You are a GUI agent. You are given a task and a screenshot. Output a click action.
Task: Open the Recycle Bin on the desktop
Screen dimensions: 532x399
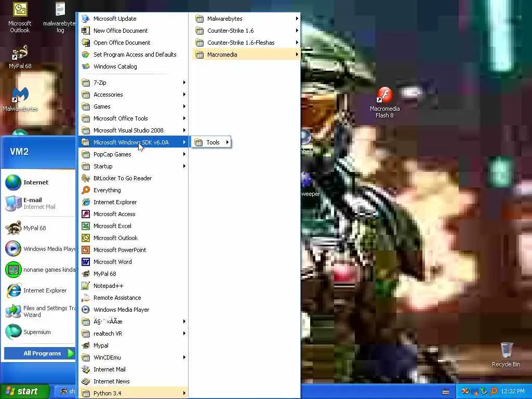point(506,354)
